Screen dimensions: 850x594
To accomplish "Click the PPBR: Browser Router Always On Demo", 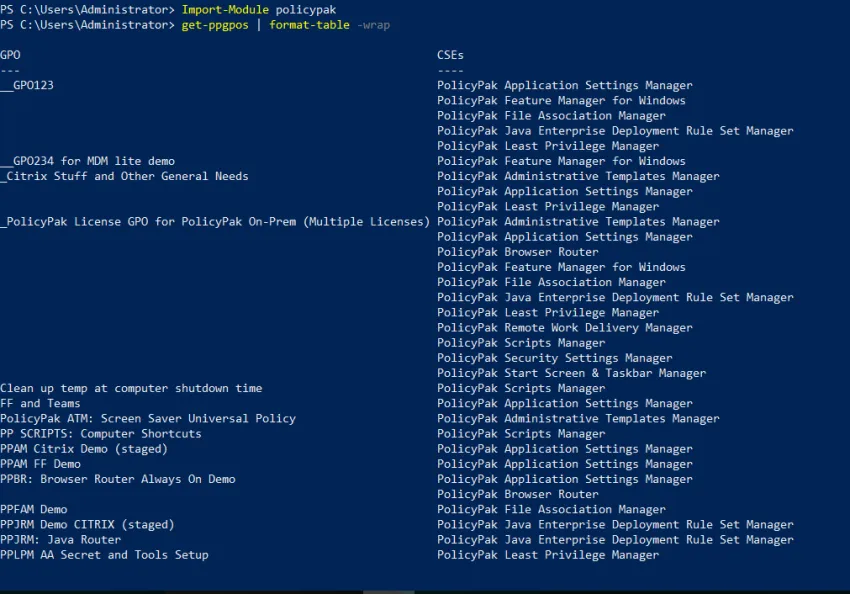I will [x=118, y=479].
